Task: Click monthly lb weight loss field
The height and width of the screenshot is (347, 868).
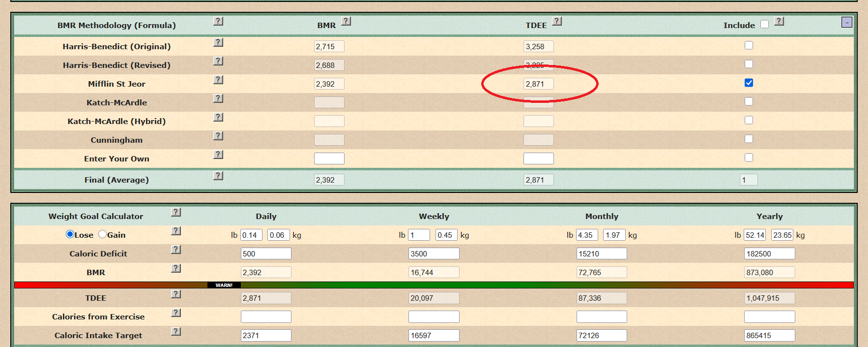Action: pos(587,235)
